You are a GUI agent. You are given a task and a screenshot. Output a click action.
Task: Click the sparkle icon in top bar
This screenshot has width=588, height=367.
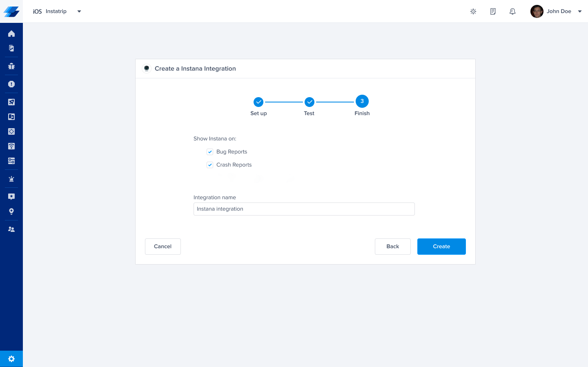point(473,11)
